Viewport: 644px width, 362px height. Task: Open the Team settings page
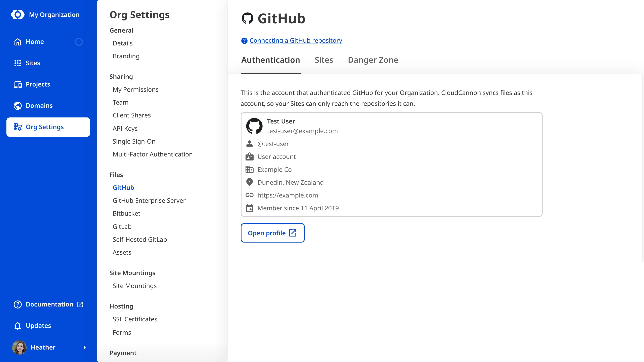pyautogui.click(x=121, y=102)
